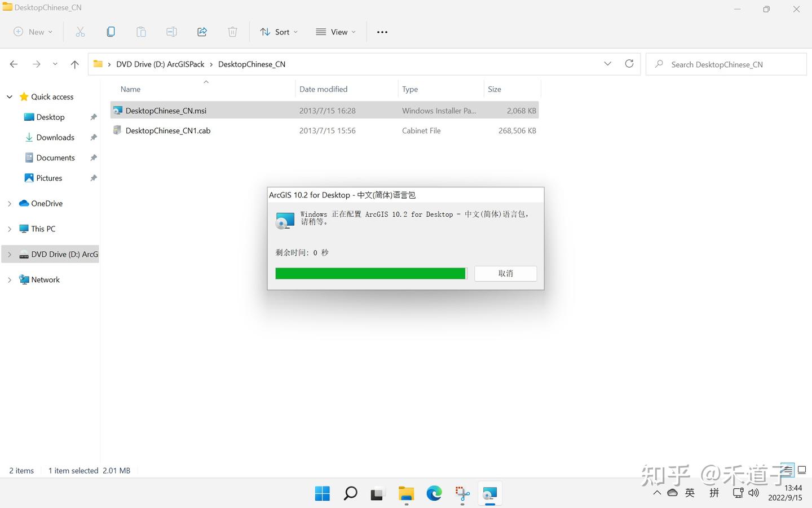
Task: Click the ArcGIS language pack dialog title
Action: coord(342,195)
